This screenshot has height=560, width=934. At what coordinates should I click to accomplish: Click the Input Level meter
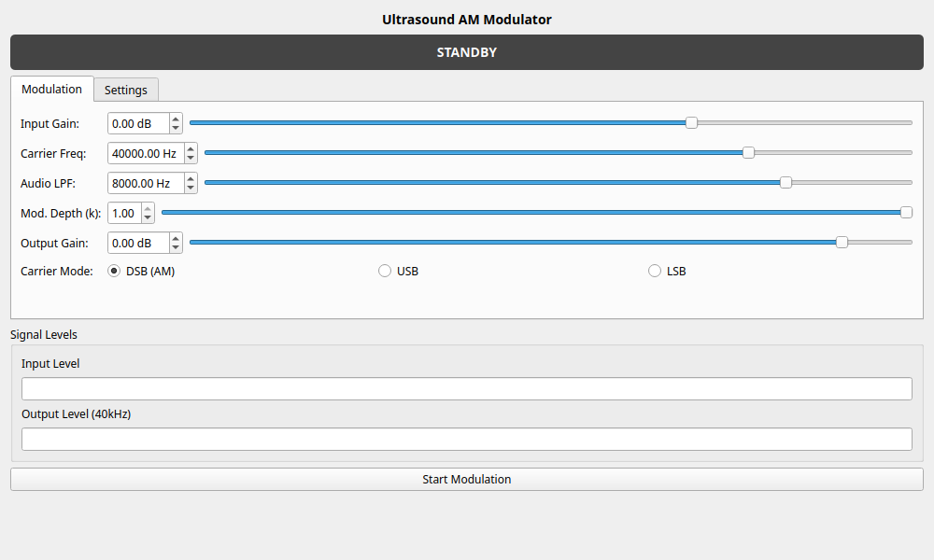(467, 388)
